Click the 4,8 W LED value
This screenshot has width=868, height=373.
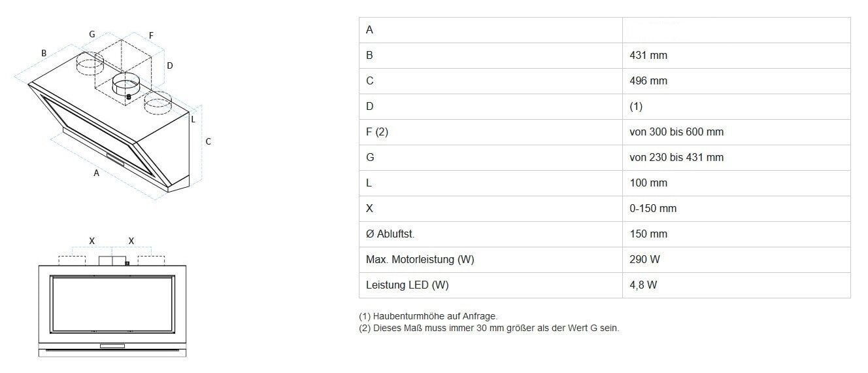[643, 285]
